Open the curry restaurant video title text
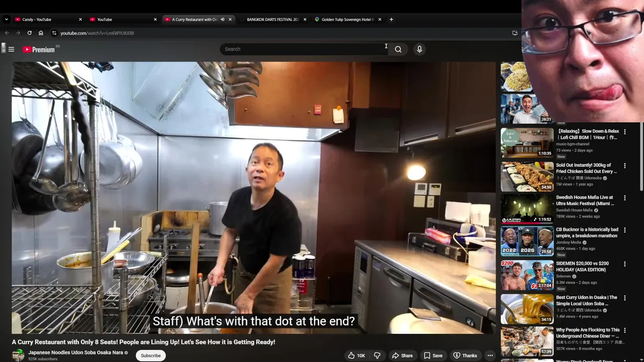 143,342
